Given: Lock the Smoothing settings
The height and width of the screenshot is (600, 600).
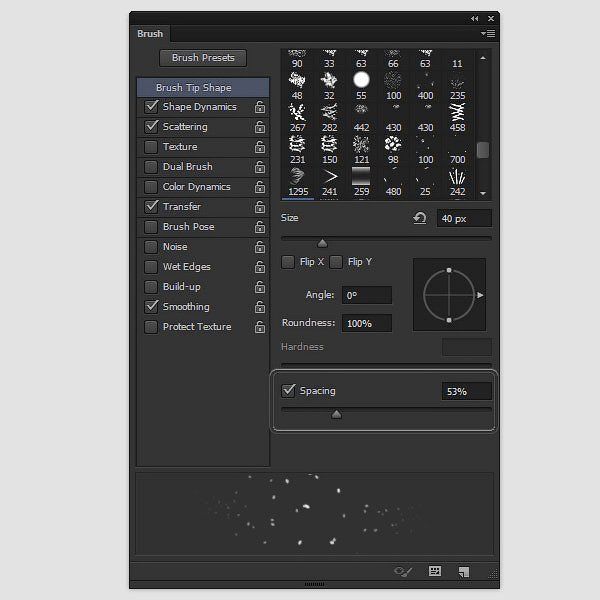Looking at the screenshot, I should pos(260,307).
